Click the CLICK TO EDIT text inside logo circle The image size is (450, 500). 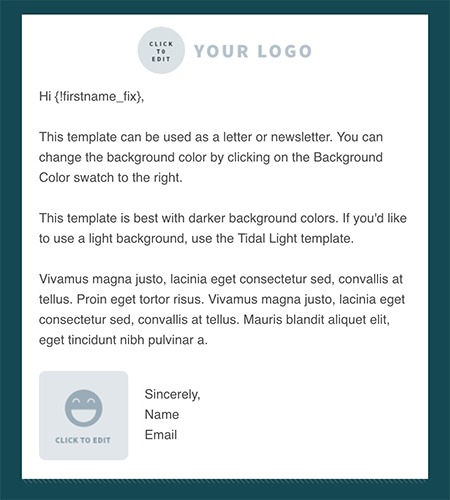161,51
